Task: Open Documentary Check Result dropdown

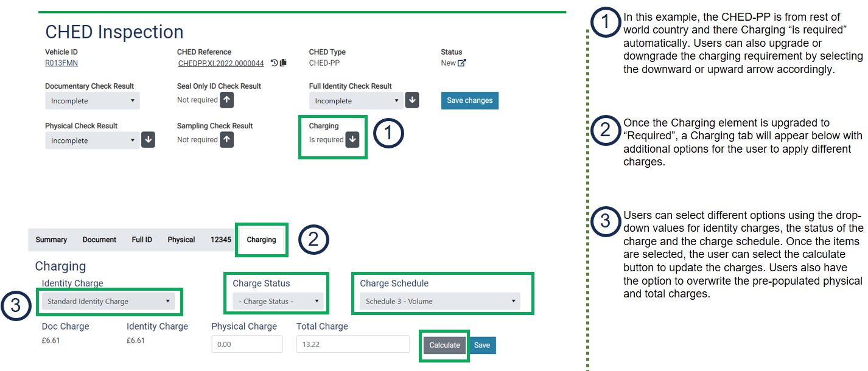Action: tap(93, 101)
